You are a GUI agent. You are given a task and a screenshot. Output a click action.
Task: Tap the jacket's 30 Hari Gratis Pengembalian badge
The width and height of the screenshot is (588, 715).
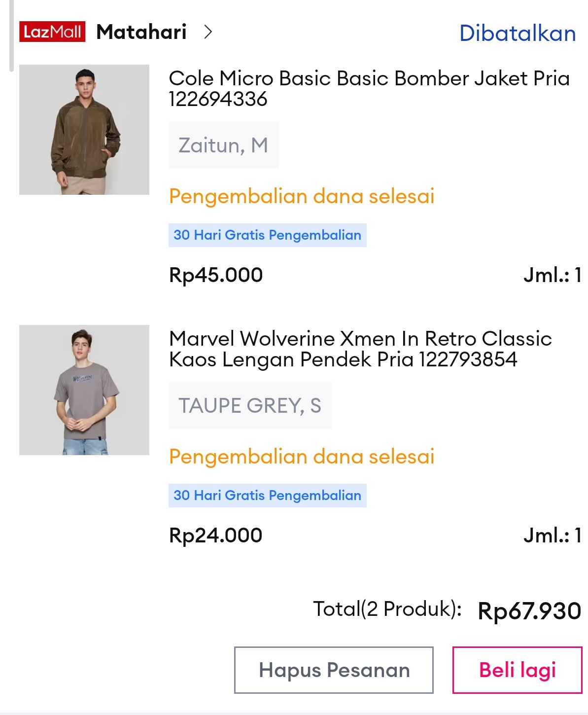[267, 235]
